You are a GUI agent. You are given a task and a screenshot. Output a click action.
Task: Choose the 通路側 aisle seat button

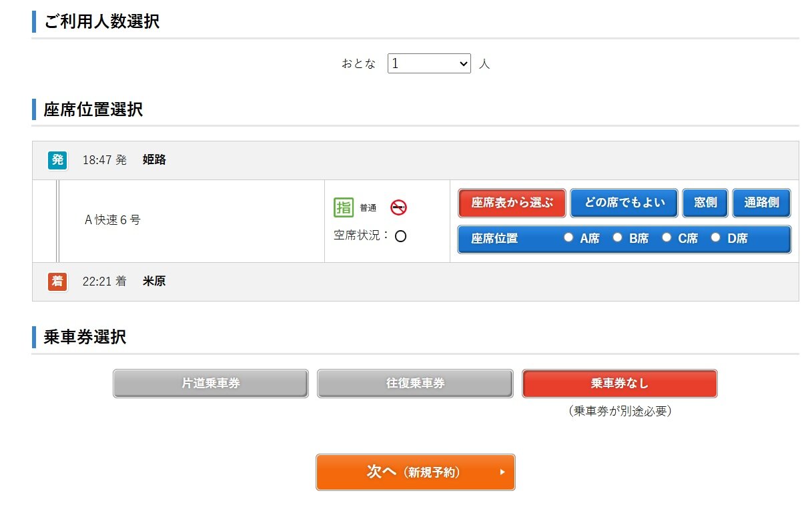point(761,203)
